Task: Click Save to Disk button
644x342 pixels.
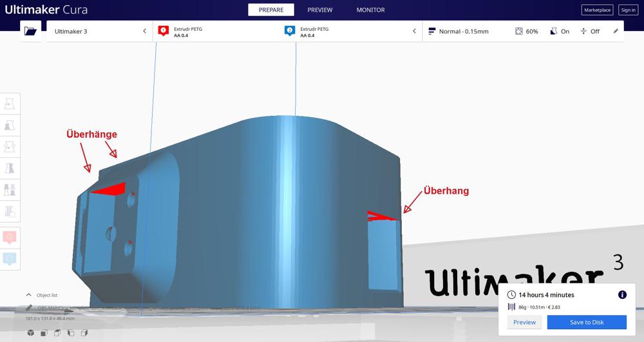Action: click(x=587, y=322)
